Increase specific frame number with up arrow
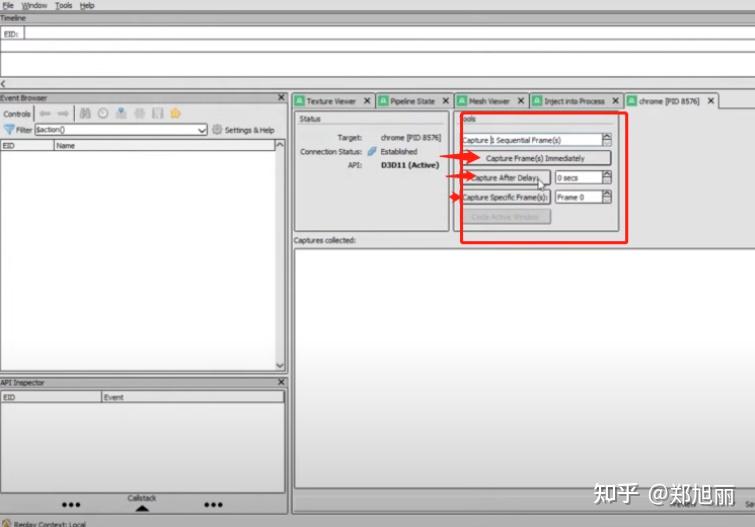The image size is (755, 527). [607, 194]
